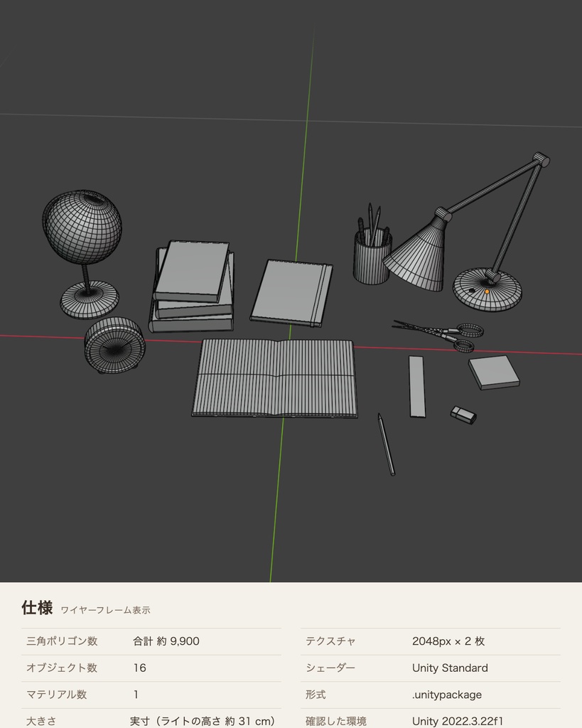Click the sticky note pad model

pyautogui.click(x=494, y=373)
